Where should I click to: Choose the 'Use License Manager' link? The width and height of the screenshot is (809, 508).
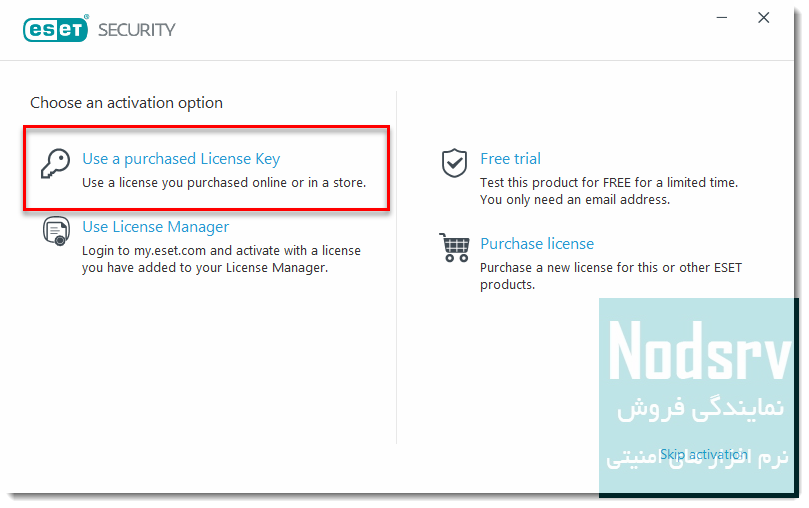click(x=155, y=227)
